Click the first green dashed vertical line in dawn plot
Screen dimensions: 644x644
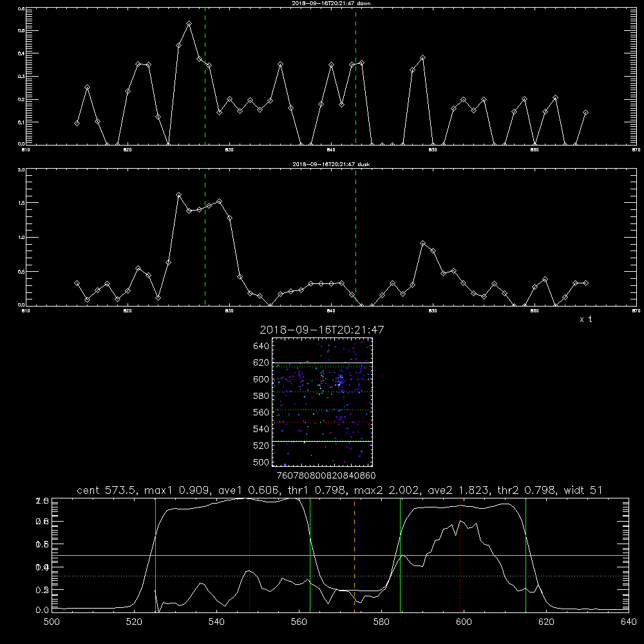point(205,76)
